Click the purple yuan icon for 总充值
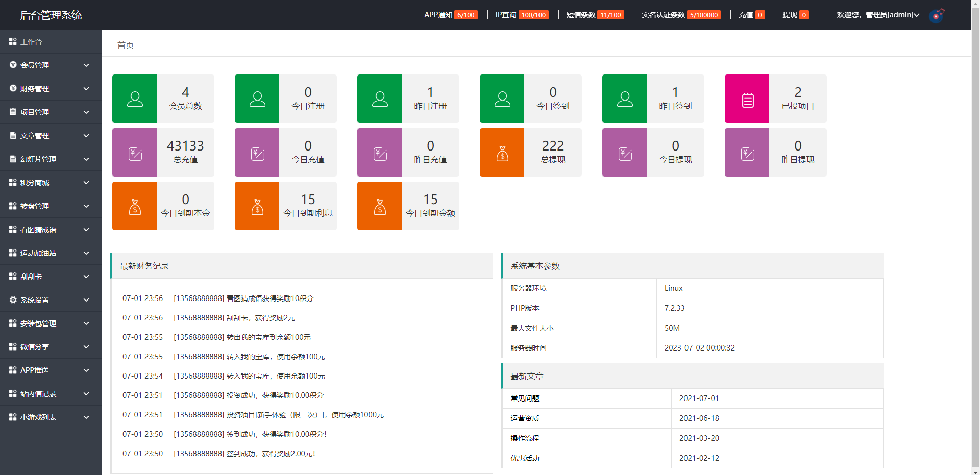The image size is (980, 475). 135,153
